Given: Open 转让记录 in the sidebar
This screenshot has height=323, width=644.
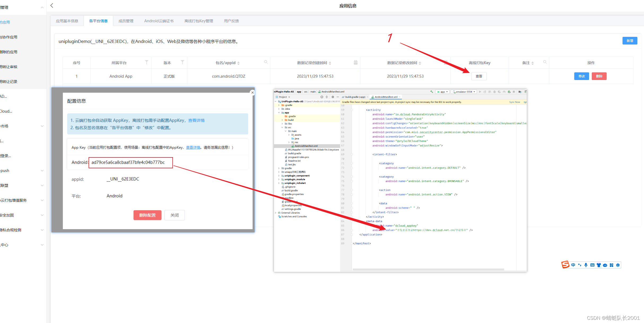Looking at the screenshot, I should click(8, 82).
